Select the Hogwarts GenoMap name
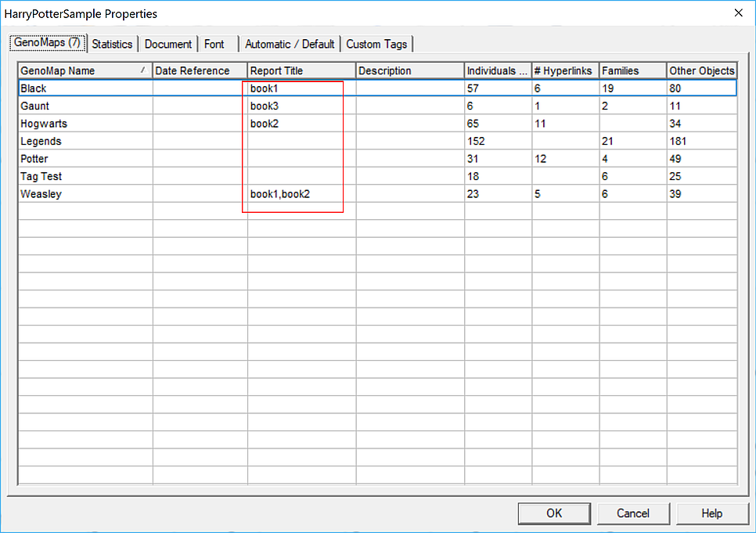This screenshot has width=756, height=533. tap(43, 124)
